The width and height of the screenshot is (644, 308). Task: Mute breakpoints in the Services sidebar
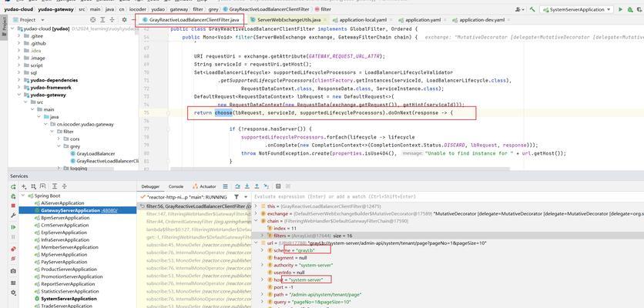13,258
